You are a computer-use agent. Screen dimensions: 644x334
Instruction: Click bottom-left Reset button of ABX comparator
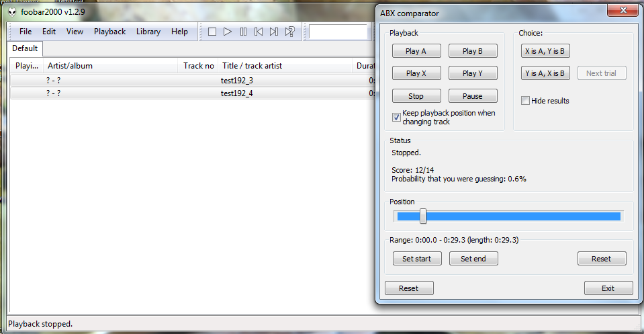coord(409,288)
